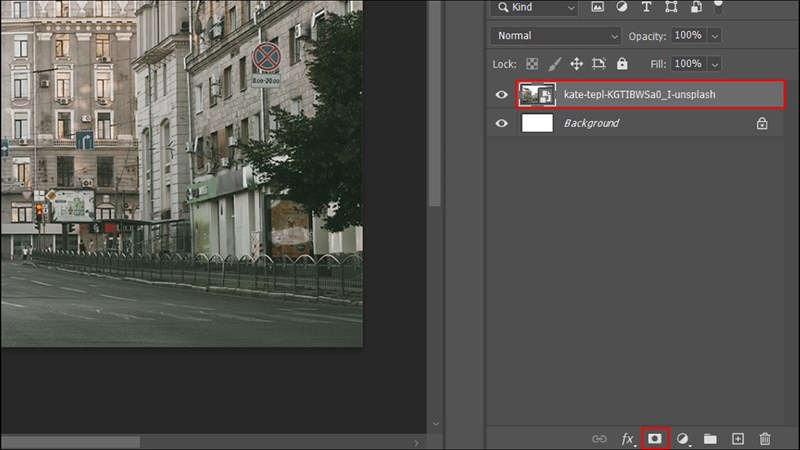Delete layer with trash icon
Image resolution: width=800 pixels, height=450 pixels.
765,439
